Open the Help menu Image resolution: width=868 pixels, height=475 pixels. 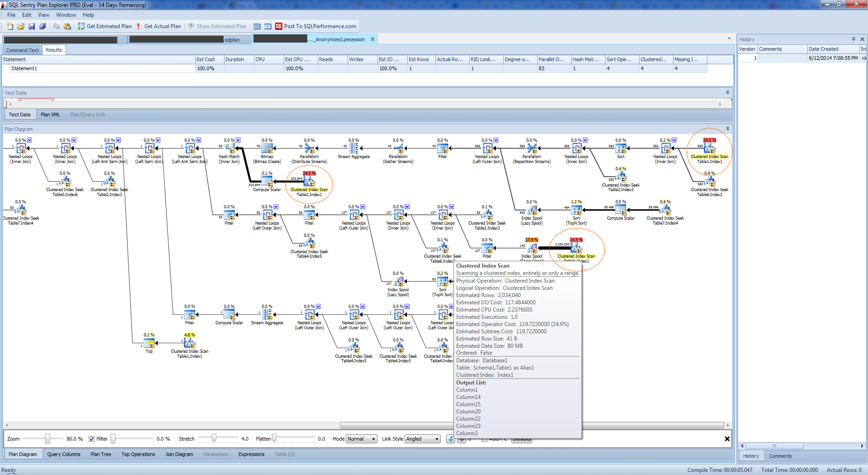[88, 15]
